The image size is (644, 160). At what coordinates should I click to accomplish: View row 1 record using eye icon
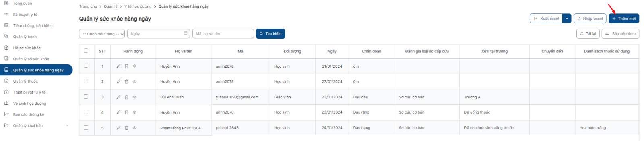[134, 66]
